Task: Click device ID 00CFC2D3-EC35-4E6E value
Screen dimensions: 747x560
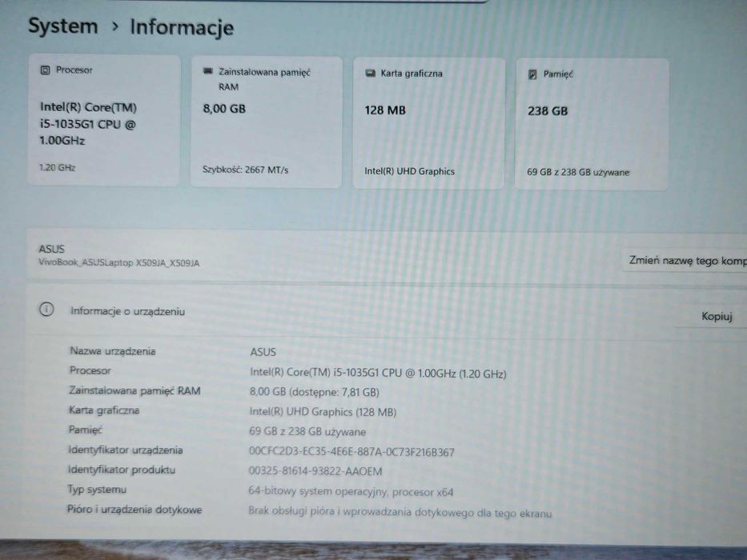Action: click(x=351, y=452)
